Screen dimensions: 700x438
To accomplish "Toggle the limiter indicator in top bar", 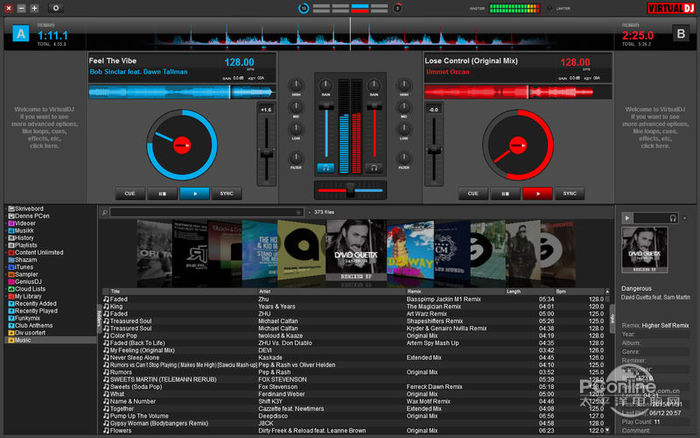I will pyautogui.click(x=550, y=8).
